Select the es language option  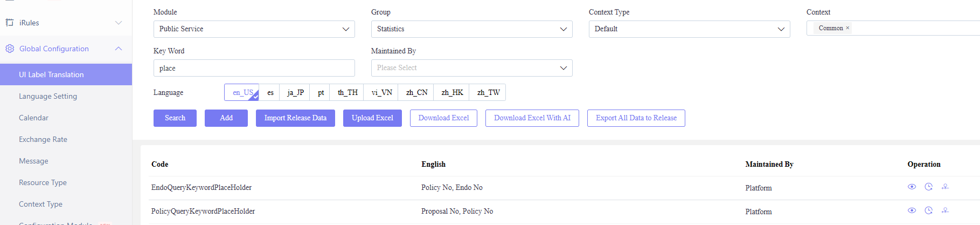[270, 92]
